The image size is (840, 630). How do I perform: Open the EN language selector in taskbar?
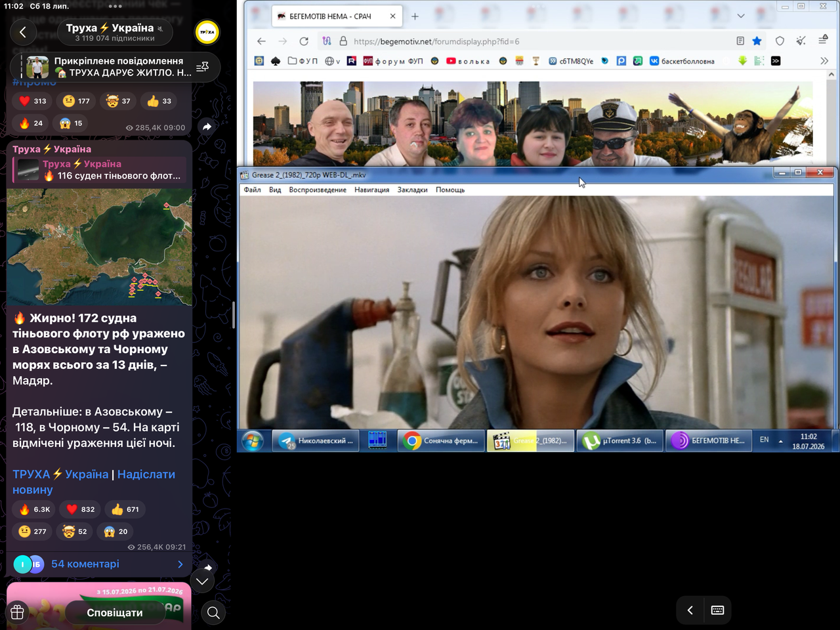pos(764,440)
